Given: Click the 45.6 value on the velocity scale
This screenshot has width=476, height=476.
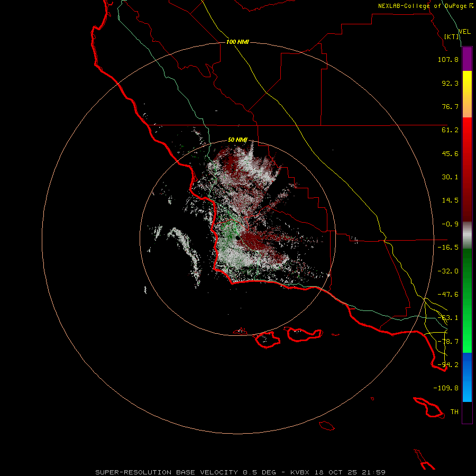Looking at the screenshot, I should [x=450, y=153].
